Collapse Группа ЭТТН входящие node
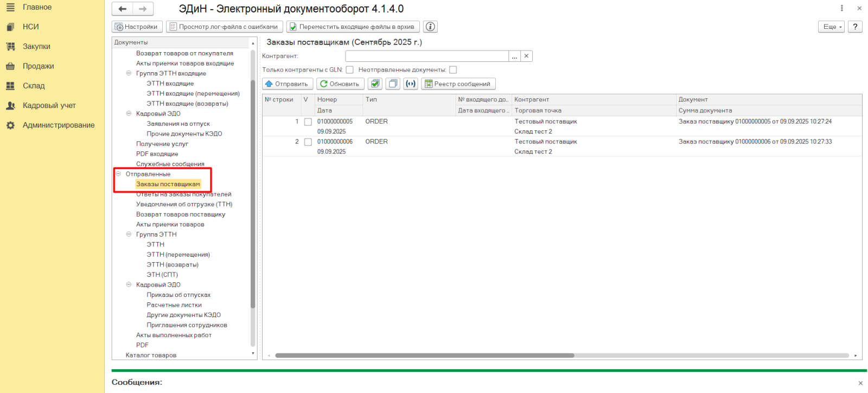Image resolution: width=868 pixels, height=393 pixels. [x=129, y=73]
